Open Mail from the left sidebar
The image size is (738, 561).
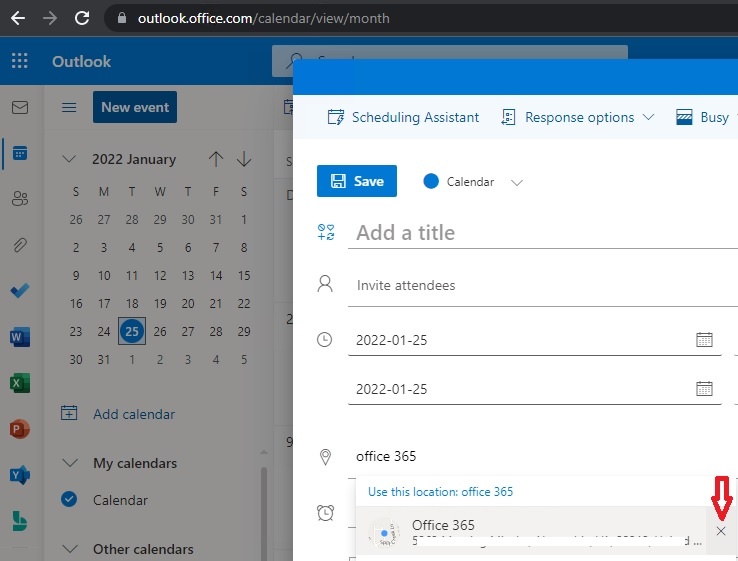pos(20,107)
